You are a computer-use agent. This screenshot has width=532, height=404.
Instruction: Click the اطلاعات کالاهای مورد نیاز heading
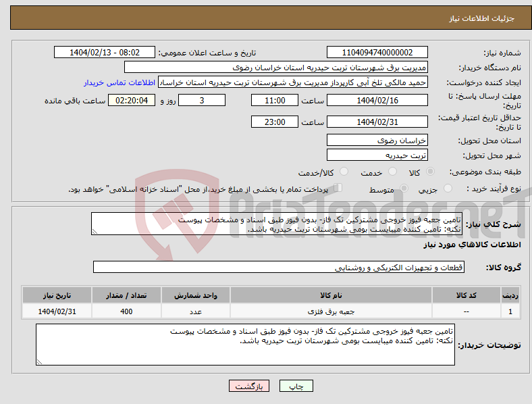coord(472,245)
